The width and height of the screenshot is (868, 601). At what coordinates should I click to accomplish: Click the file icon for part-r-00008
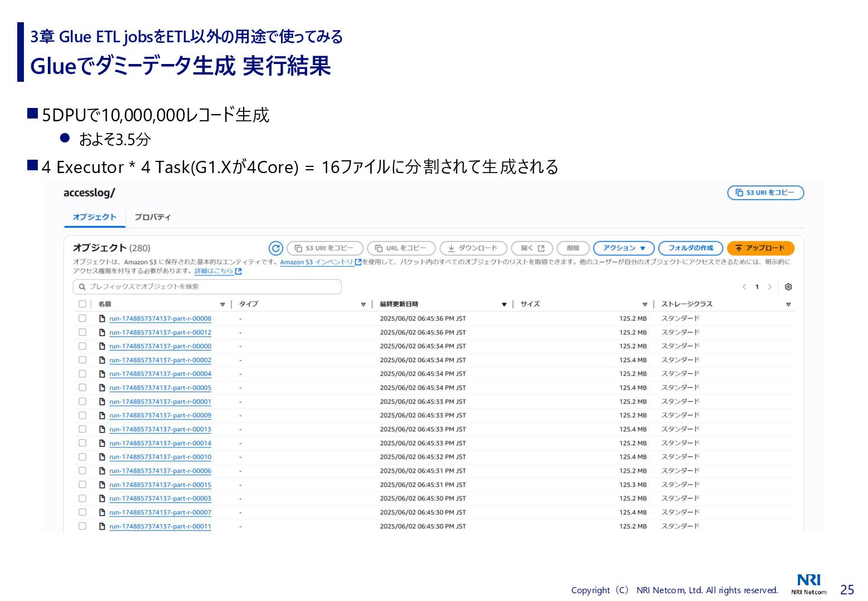click(102, 318)
